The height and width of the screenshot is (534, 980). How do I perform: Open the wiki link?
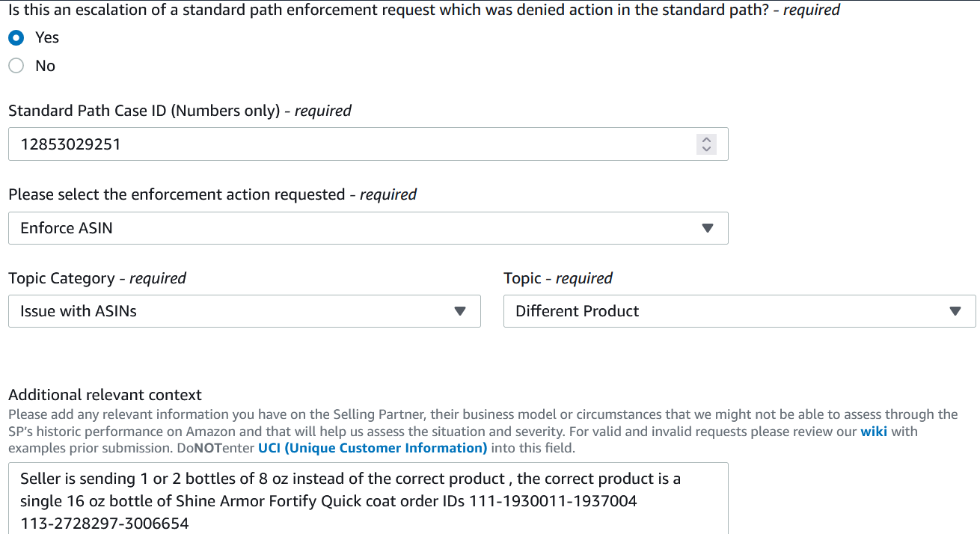(x=874, y=432)
